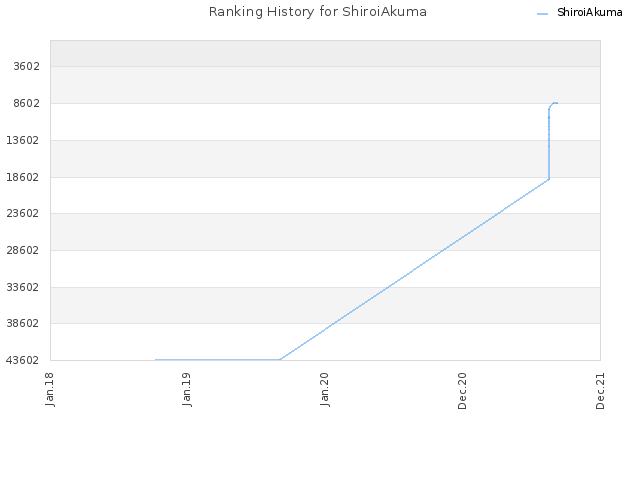640x480 pixels.
Task: Click the blue legend line marker
Action: (x=542, y=14)
